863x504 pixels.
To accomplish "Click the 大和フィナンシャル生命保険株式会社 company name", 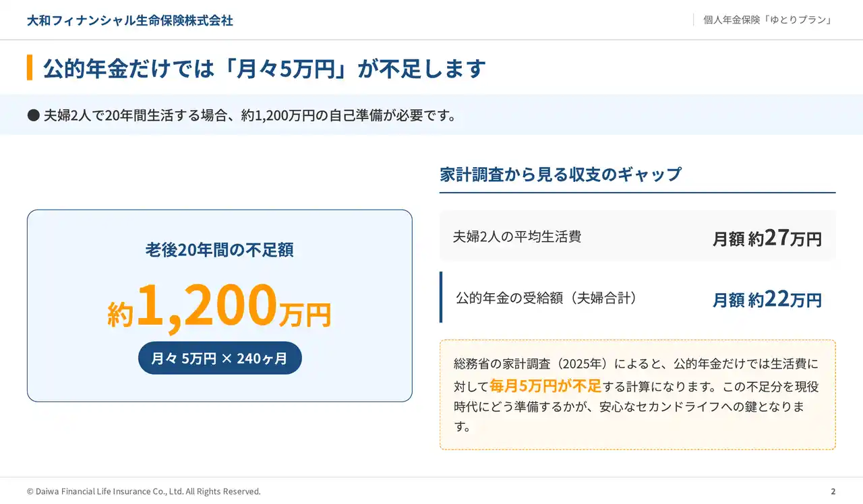I will tap(130, 20).
